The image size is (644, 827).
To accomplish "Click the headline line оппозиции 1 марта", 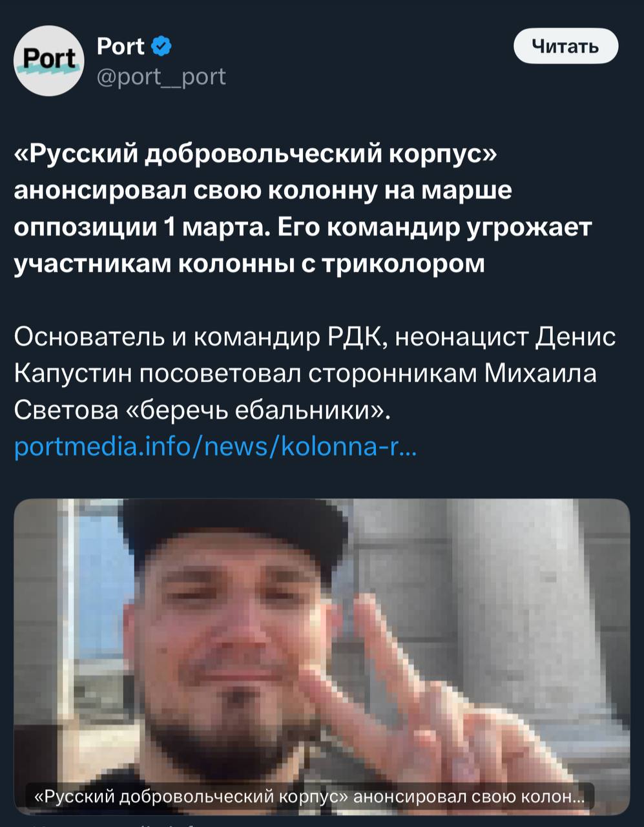I will point(134,227).
